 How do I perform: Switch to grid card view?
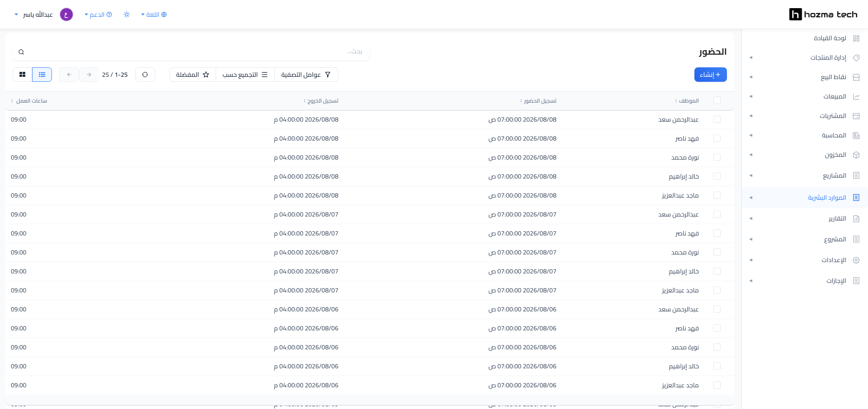click(23, 75)
